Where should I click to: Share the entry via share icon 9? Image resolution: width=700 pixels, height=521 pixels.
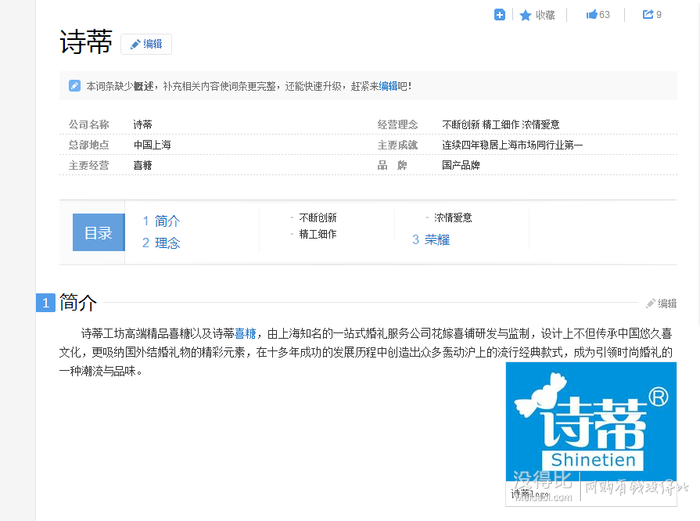(652, 15)
